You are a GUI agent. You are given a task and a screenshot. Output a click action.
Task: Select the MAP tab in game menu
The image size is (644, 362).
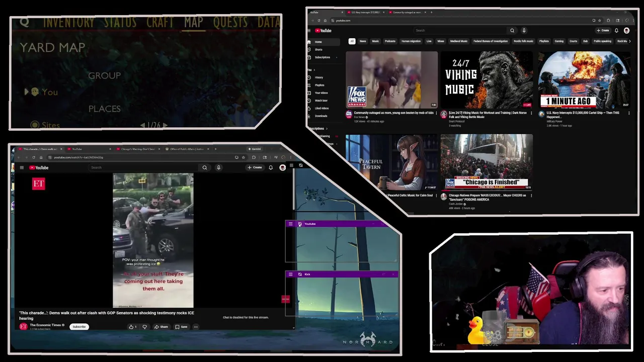(x=194, y=22)
